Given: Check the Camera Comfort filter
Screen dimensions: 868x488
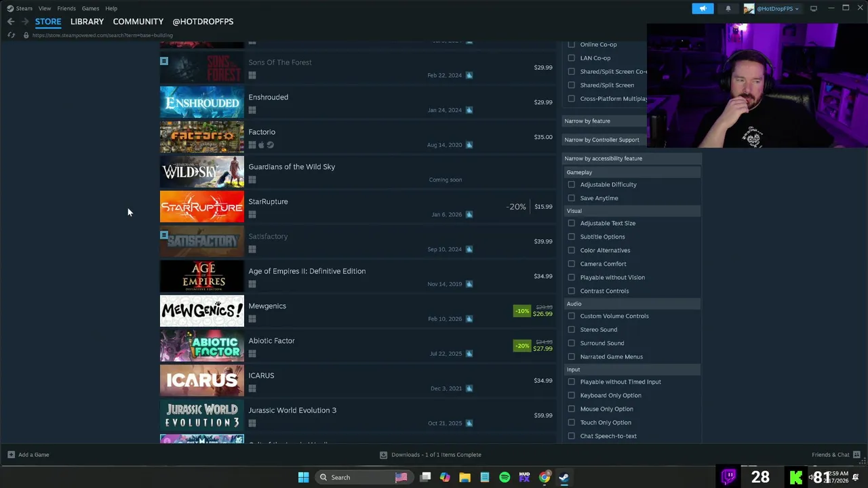Looking at the screenshot, I should pyautogui.click(x=571, y=264).
